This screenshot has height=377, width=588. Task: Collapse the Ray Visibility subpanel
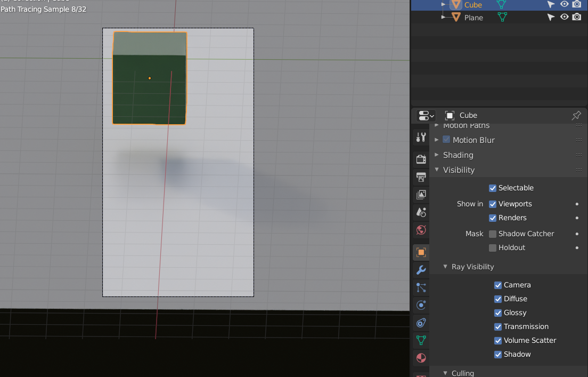[445, 267]
